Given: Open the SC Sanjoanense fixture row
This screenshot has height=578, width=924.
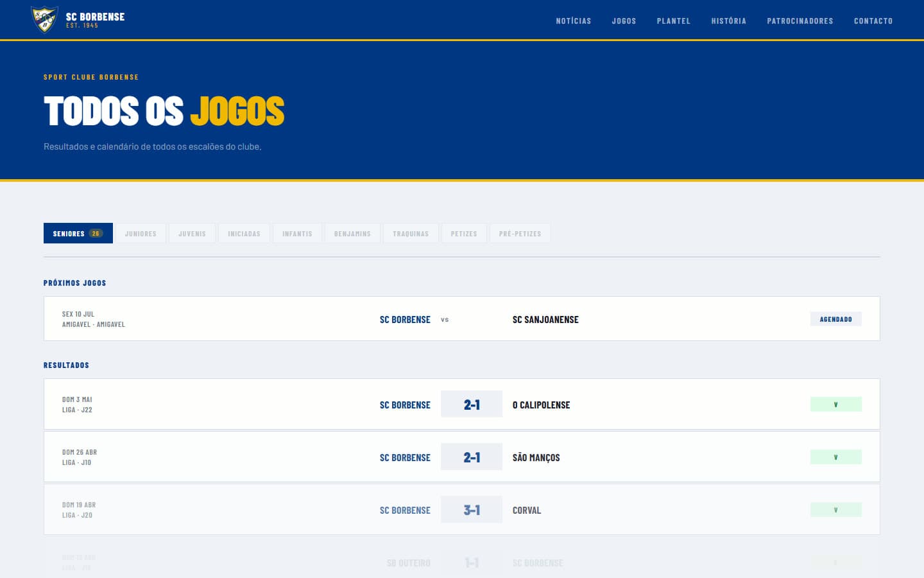Looking at the screenshot, I should tap(461, 319).
